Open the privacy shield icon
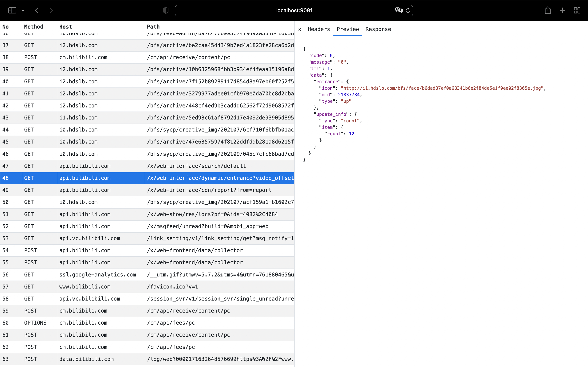This screenshot has width=588, height=367. pyautogui.click(x=165, y=10)
